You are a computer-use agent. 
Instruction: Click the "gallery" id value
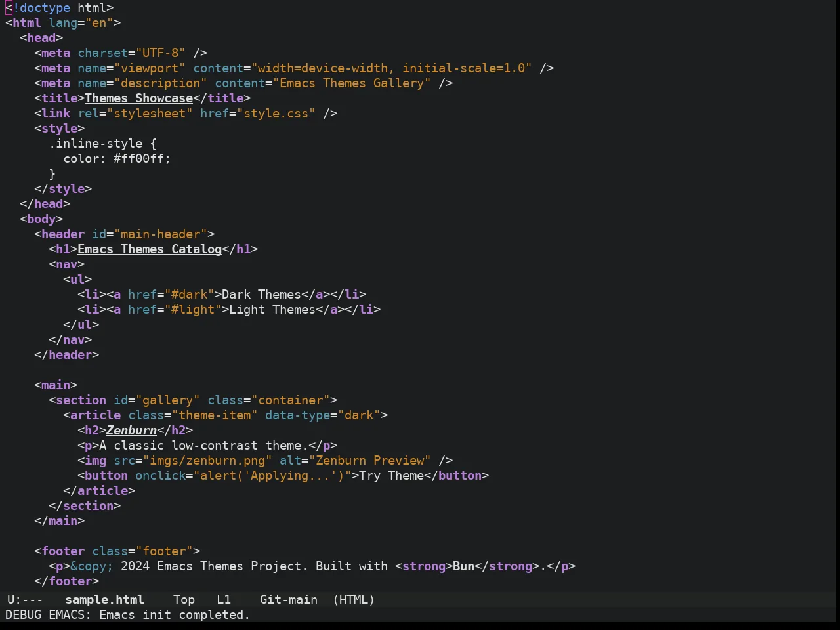168,400
